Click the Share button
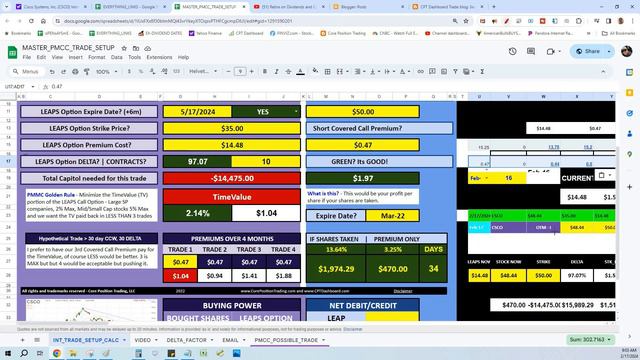 coord(589,51)
